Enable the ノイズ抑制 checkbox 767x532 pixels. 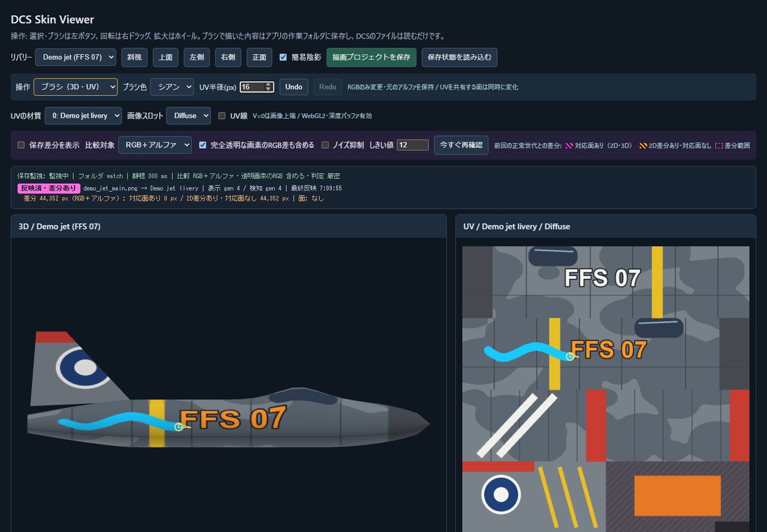(325, 145)
